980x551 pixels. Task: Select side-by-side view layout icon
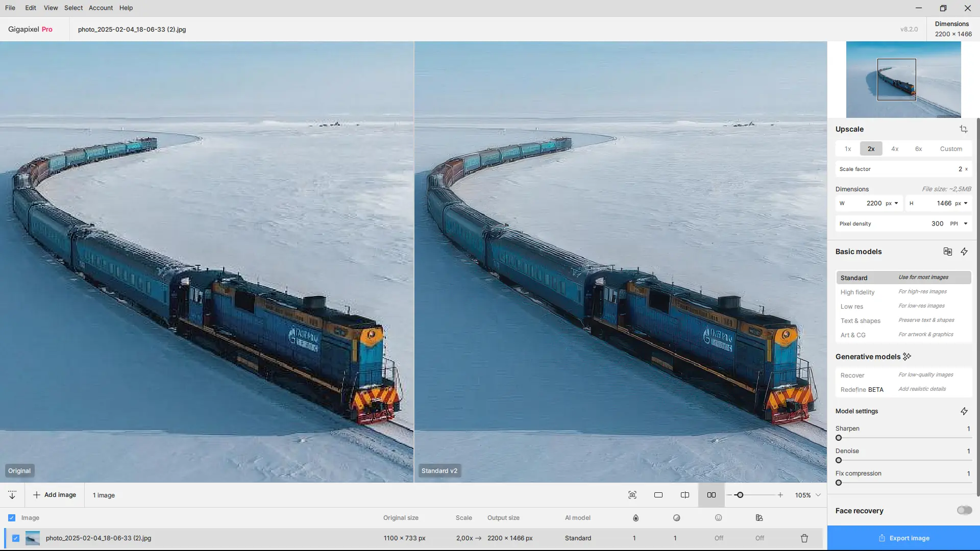711,495
